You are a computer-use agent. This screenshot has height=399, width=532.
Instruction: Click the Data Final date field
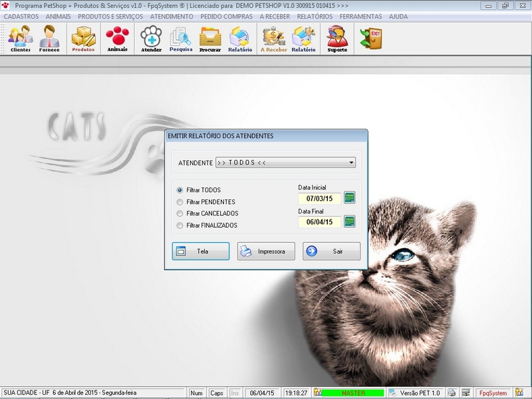pyautogui.click(x=319, y=222)
